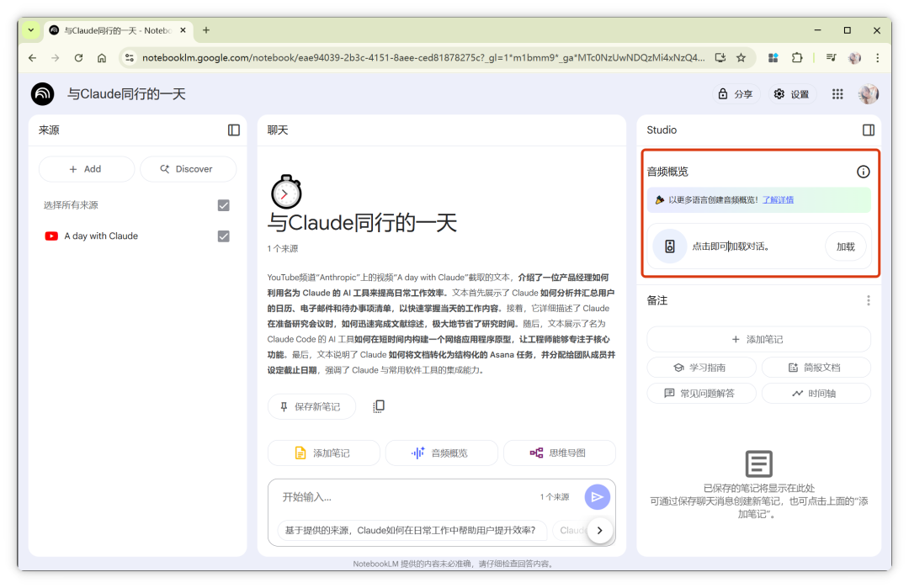
Task: Click the stopwatch notebook emoji
Action: 286,191
